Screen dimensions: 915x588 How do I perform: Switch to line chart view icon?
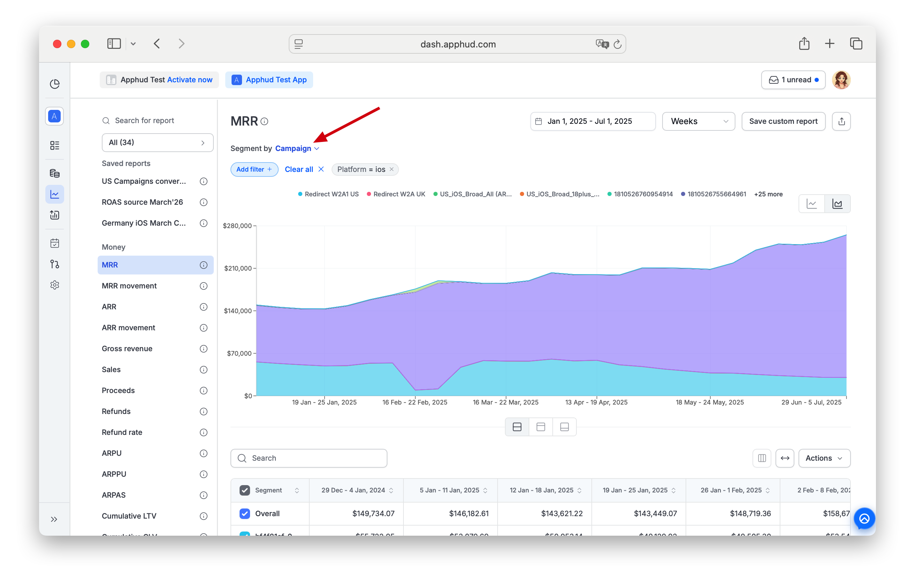[x=811, y=204]
